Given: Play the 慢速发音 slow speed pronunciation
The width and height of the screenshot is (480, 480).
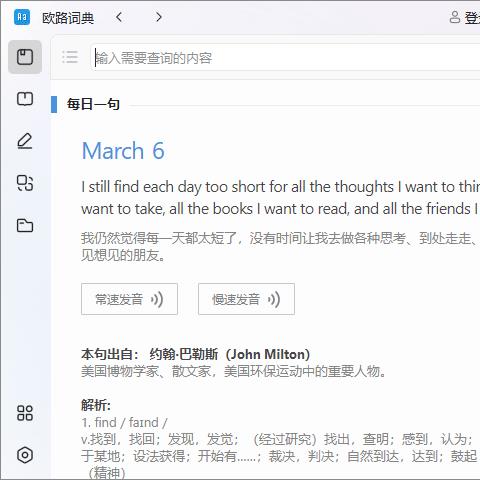Looking at the screenshot, I should coord(246,299).
